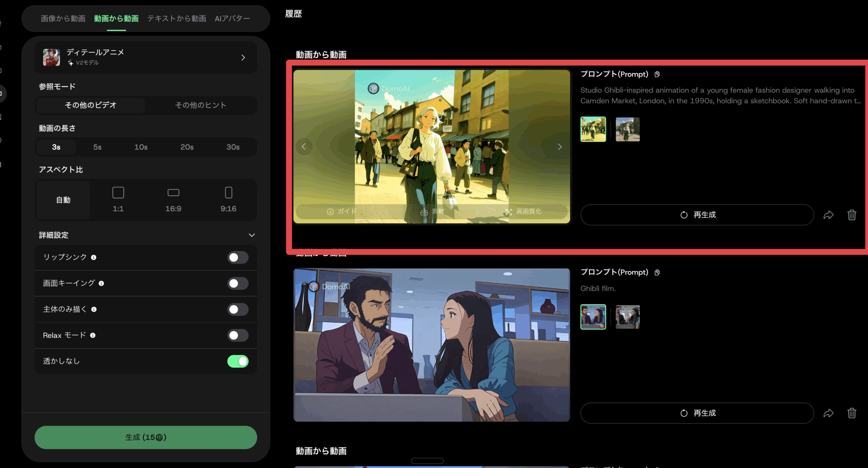
Task: Open the AIアバター tab
Action: pos(232,18)
